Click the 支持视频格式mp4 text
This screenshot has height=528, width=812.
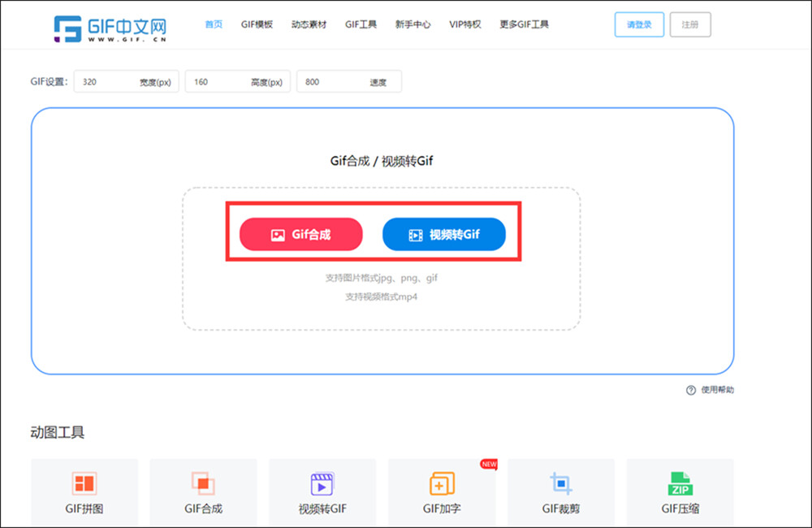point(381,297)
